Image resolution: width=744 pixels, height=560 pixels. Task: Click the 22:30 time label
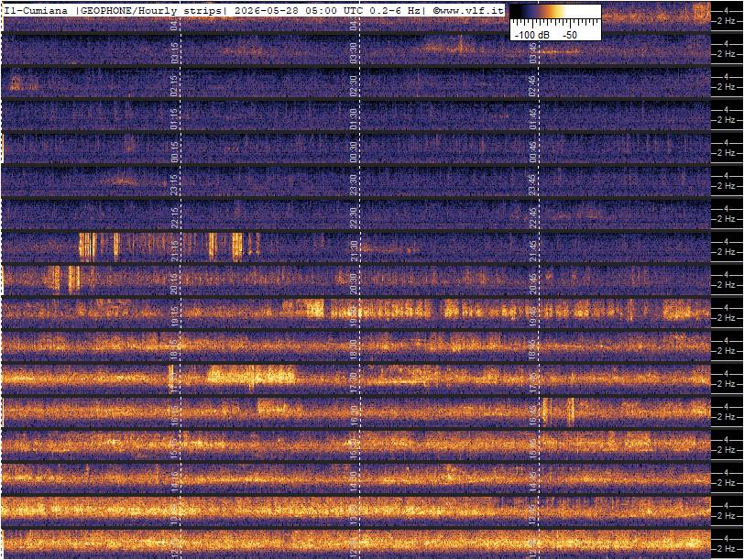click(353, 218)
